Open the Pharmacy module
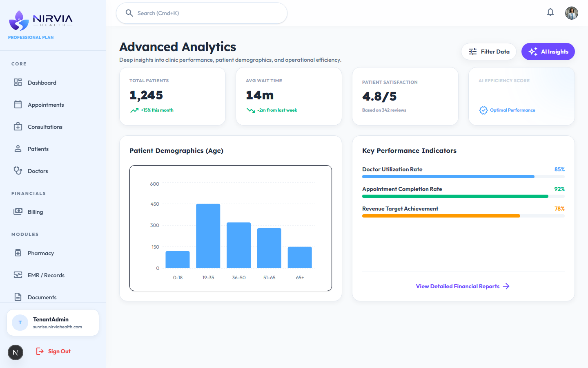The image size is (588, 368). pyautogui.click(x=53, y=253)
